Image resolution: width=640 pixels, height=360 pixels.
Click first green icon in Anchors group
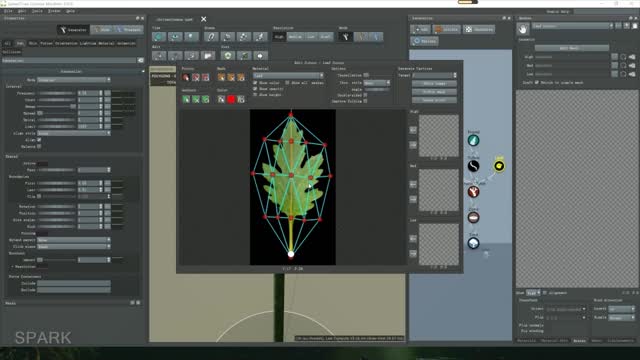pyautogui.click(x=186, y=99)
